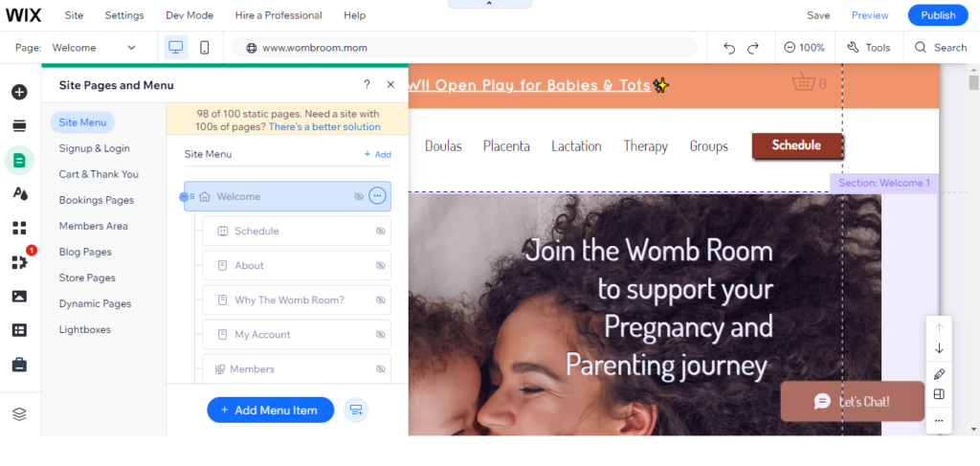Open the Settings menu
The width and height of the screenshot is (980, 466).
coord(123,15)
